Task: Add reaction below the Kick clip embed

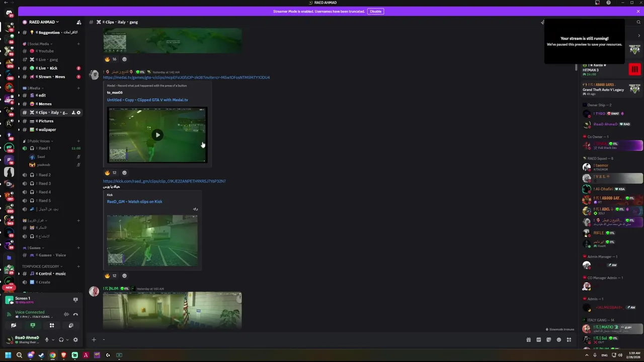Action: [x=124, y=276]
